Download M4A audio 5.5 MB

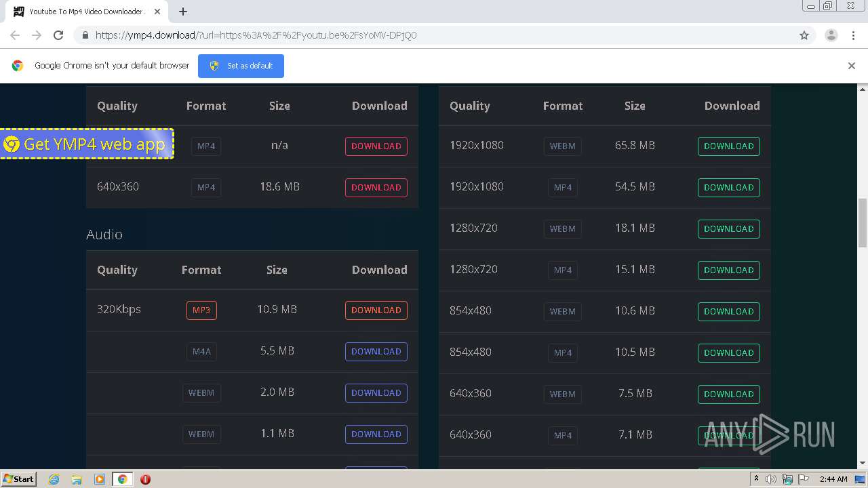click(376, 352)
